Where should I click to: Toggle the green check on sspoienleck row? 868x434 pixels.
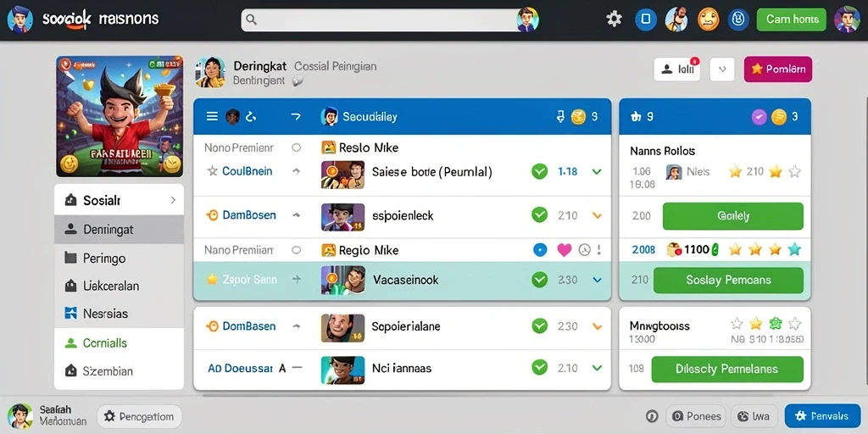click(x=540, y=214)
